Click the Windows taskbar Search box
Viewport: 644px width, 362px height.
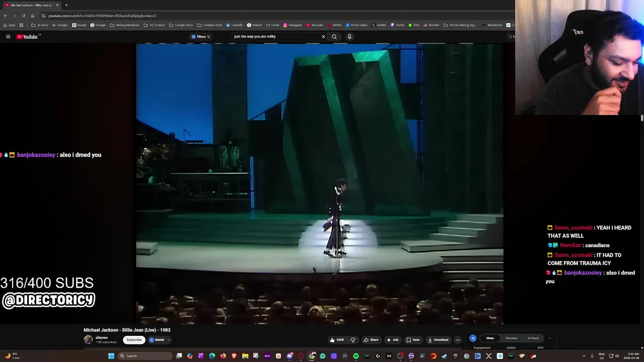145,356
